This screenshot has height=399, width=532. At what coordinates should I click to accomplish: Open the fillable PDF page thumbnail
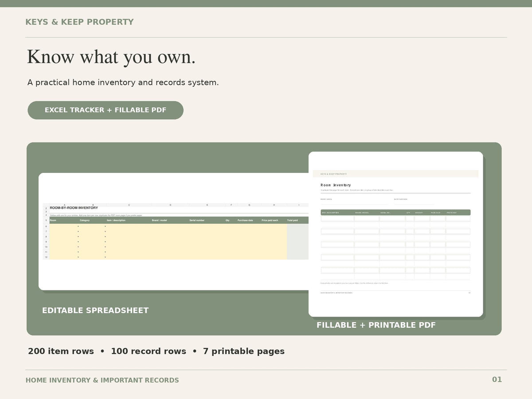coord(395,234)
